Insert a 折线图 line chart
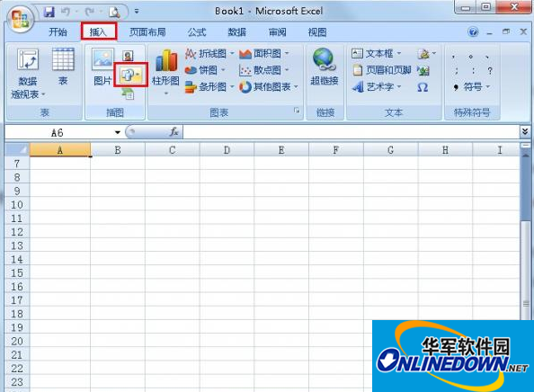Image resolution: width=534 pixels, height=392 pixels. point(206,53)
